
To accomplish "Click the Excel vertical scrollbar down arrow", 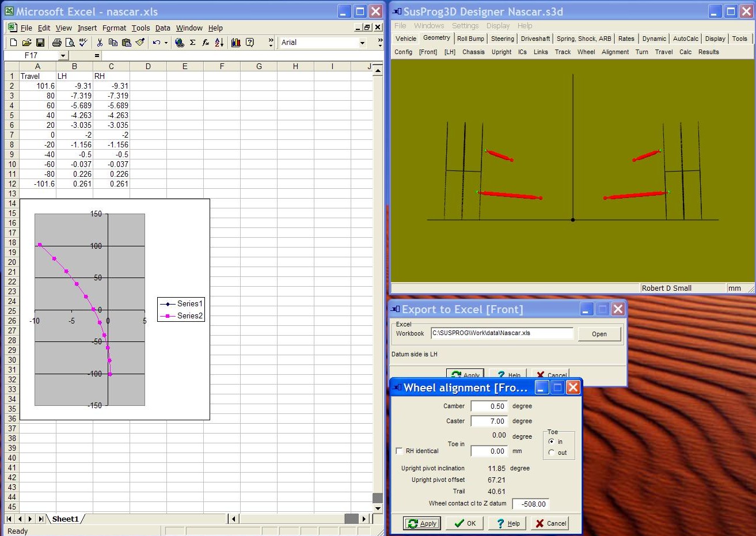I will click(x=378, y=508).
